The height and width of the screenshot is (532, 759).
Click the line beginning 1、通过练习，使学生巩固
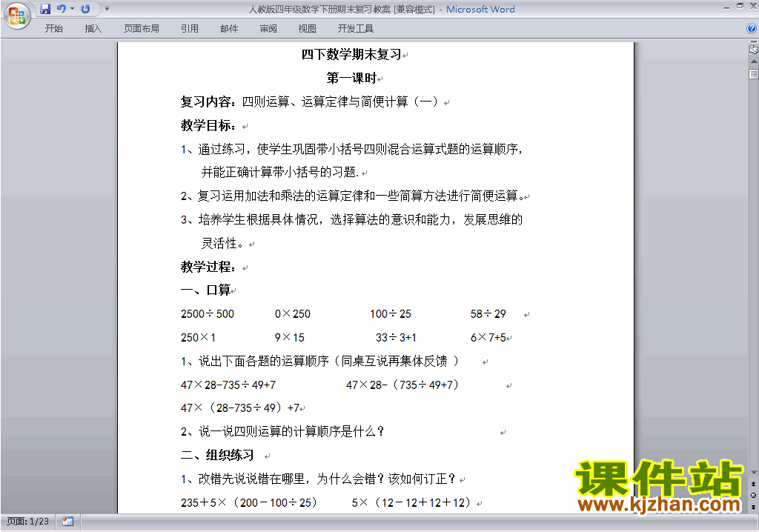click(x=352, y=149)
